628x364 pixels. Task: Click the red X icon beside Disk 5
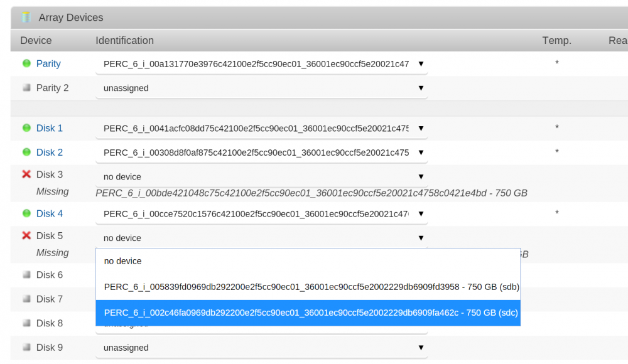(26, 235)
